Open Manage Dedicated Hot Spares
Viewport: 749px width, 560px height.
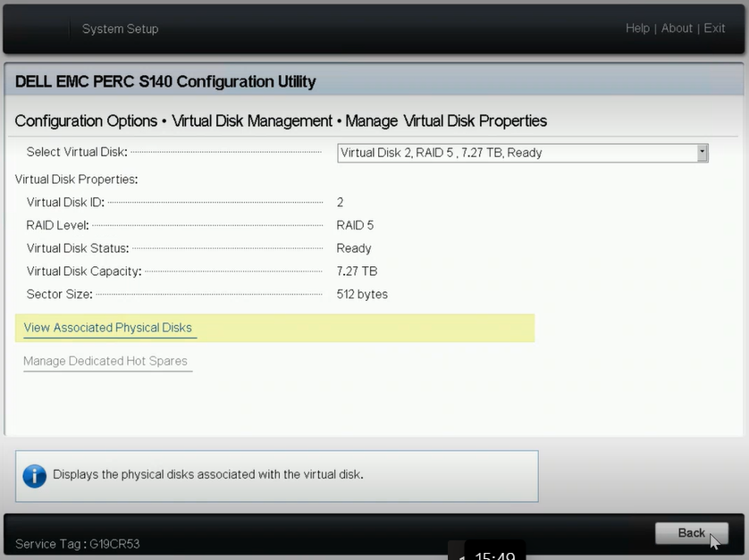tap(105, 361)
